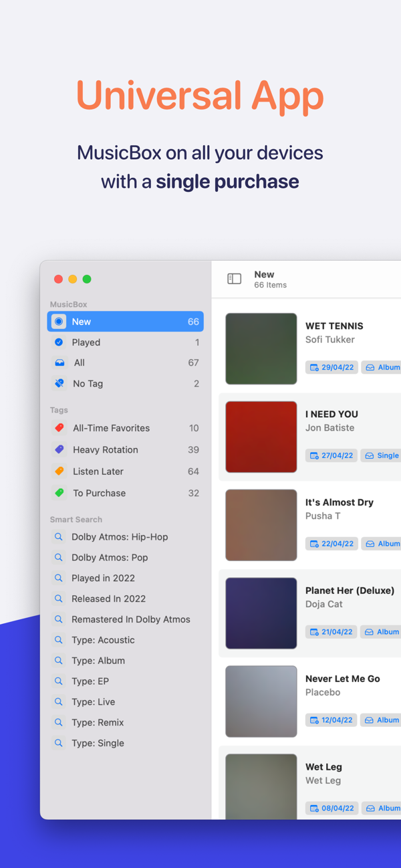Click the All tray icon
The width and height of the screenshot is (401, 868).
point(59,362)
